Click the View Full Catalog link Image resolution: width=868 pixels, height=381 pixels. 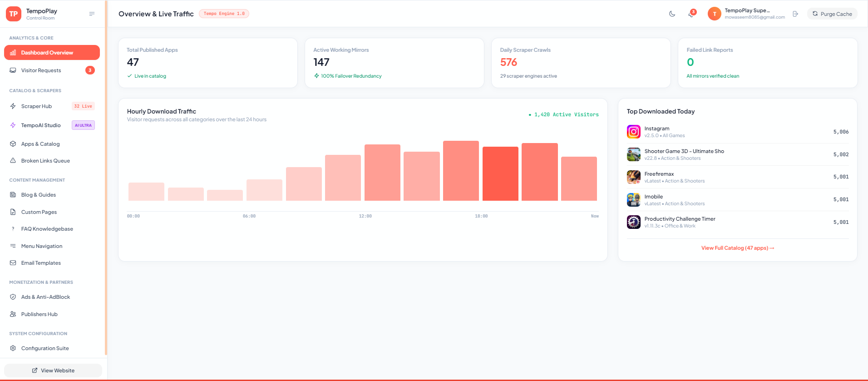(738, 248)
